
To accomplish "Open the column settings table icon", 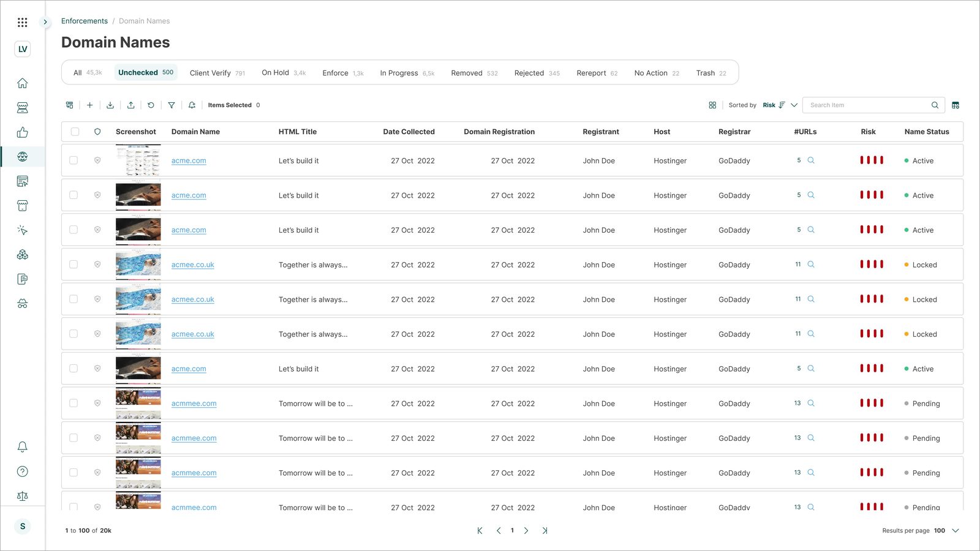I will pyautogui.click(x=956, y=105).
